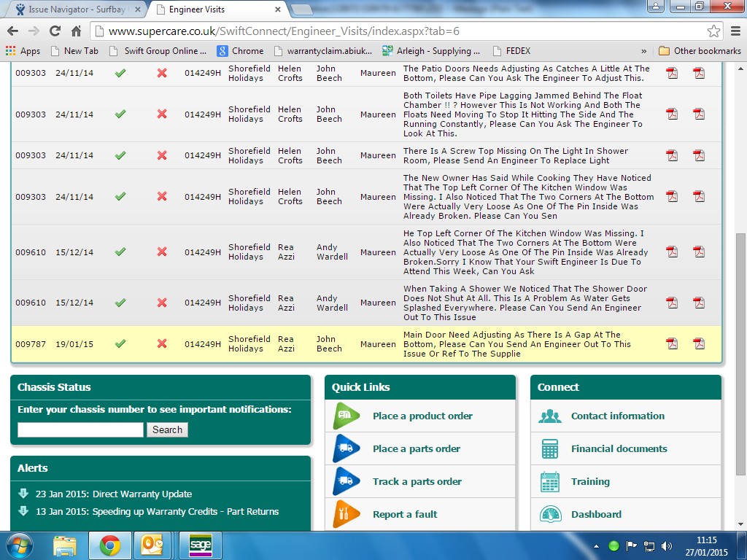This screenshot has width=747, height=560.
Task: Click the Financial documents calculator icon
Action: [x=550, y=449]
